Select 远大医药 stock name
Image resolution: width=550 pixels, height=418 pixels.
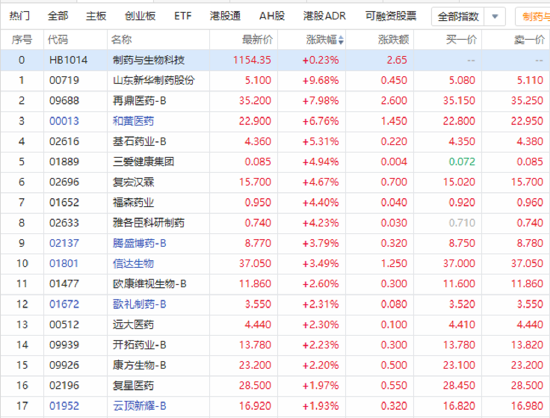(133, 324)
